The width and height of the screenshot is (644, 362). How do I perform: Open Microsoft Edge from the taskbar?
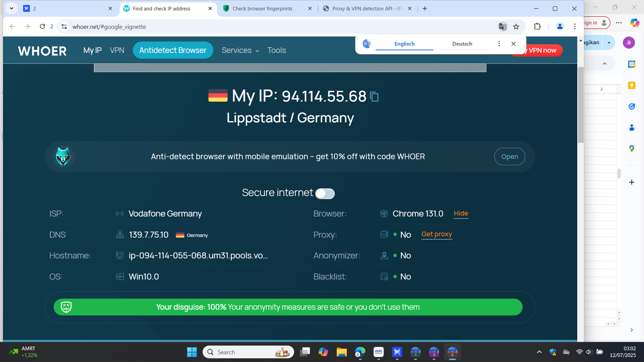[360, 352]
